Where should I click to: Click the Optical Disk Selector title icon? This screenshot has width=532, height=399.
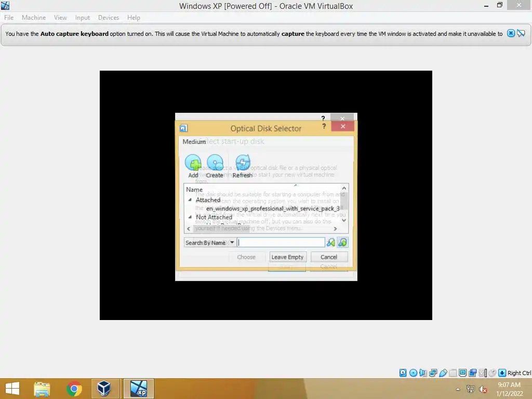pos(183,128)
